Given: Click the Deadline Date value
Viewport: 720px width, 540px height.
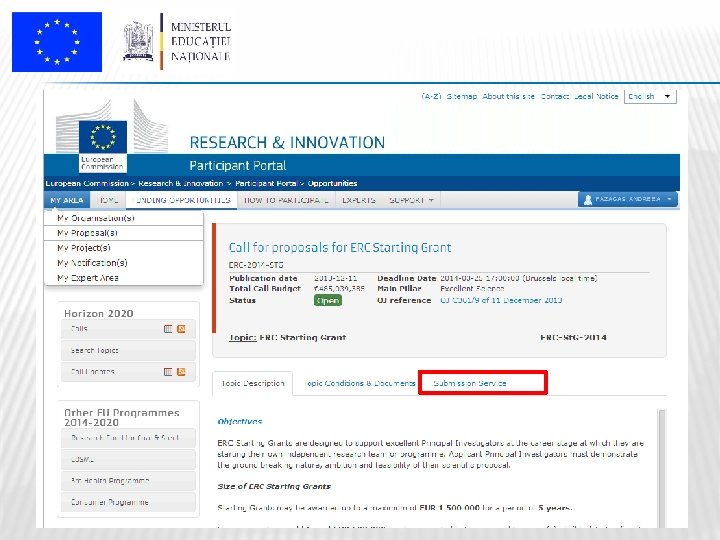Looking at the screenshot, I should 518,278.
